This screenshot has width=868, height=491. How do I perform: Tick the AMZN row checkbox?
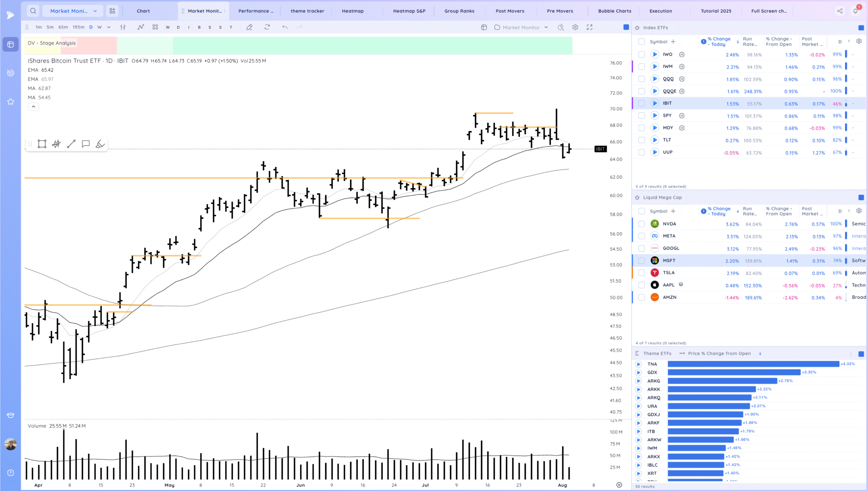pos(642,297)
